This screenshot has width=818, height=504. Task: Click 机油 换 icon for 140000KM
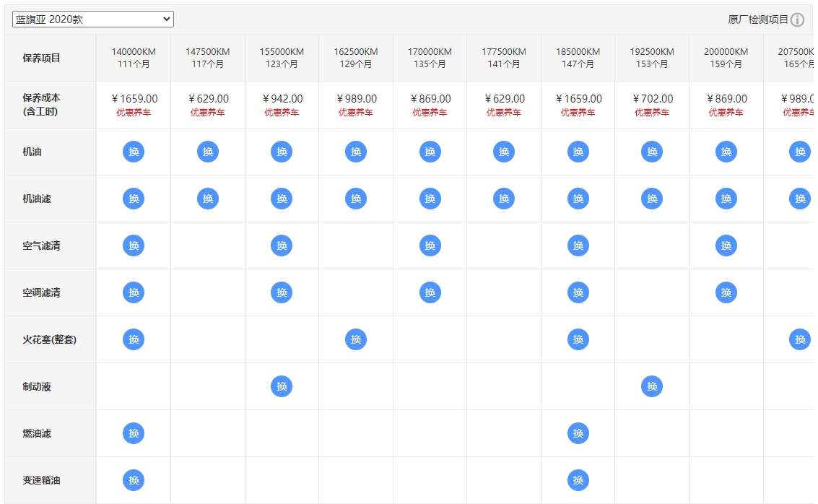tap(134, 152)
